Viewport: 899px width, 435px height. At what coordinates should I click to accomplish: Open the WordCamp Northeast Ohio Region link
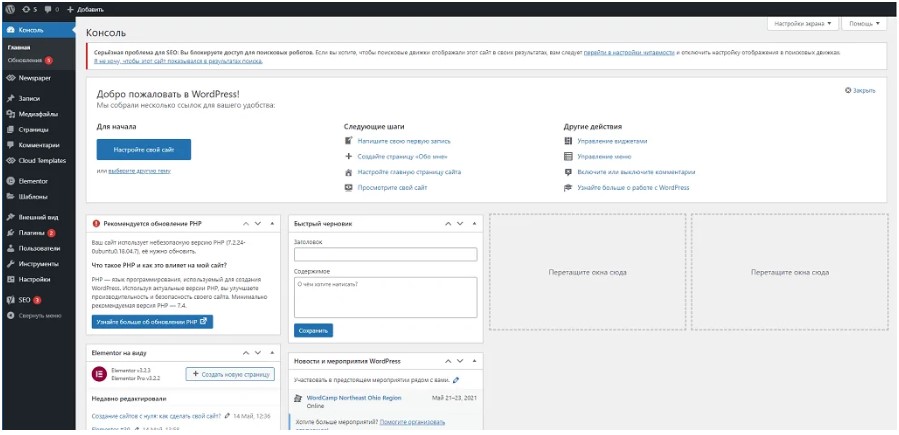point(354,398)
